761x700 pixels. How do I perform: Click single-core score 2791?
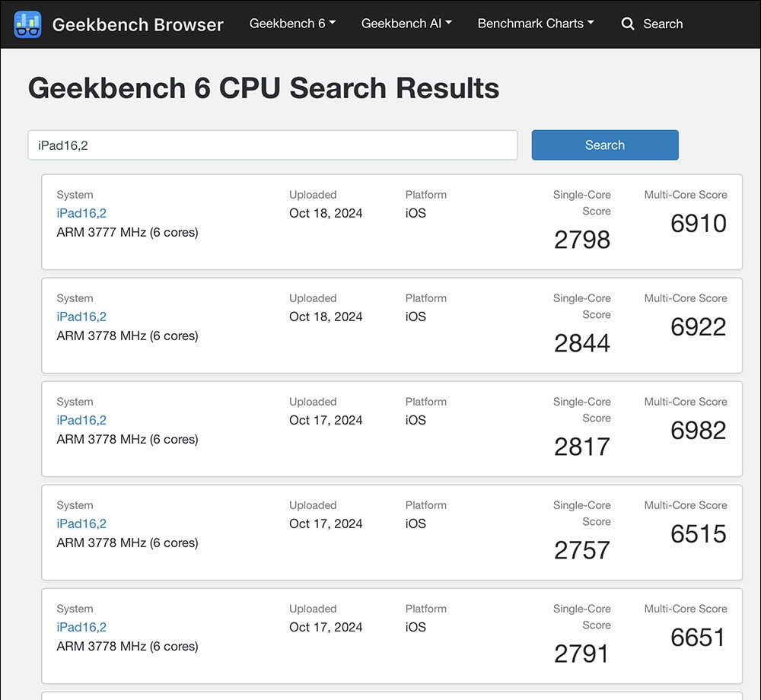pos(581,654)
